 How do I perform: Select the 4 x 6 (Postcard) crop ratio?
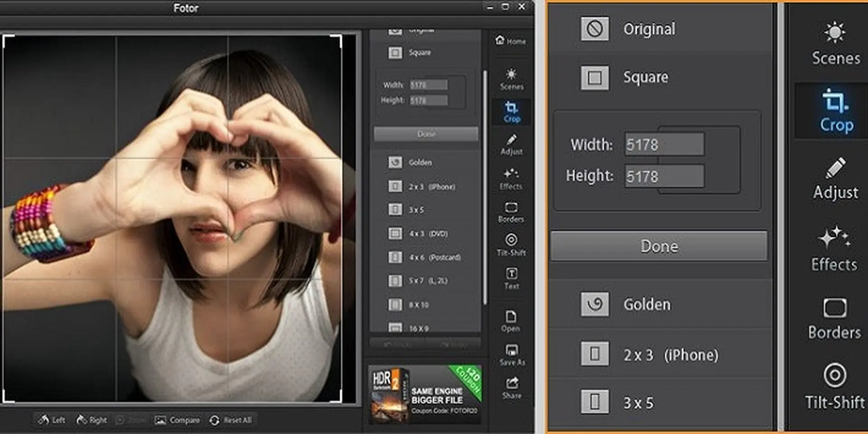[434, 257]
